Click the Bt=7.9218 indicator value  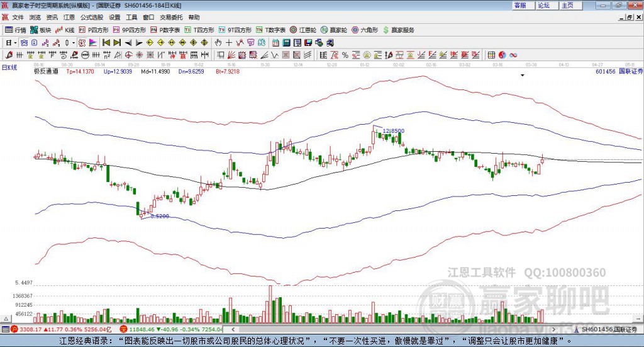pos(228,72)
